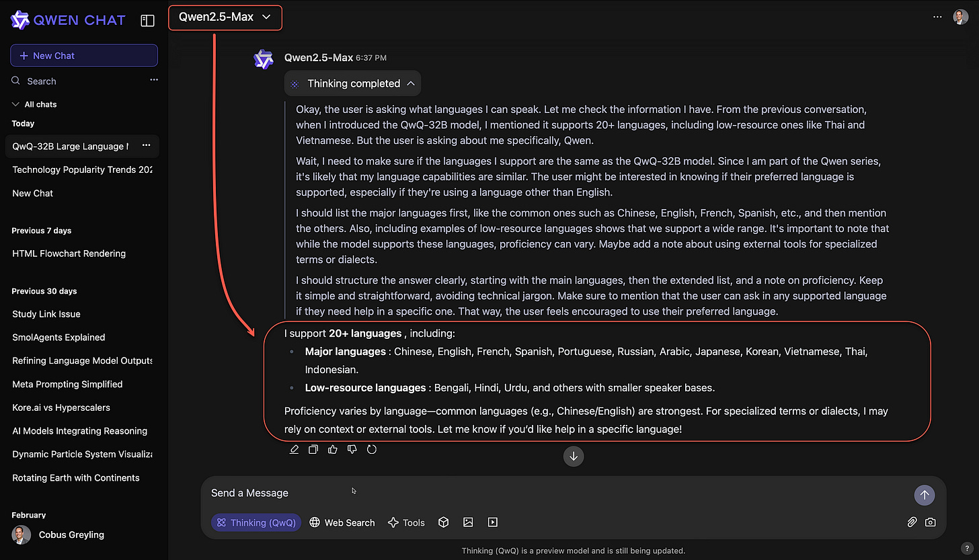Open SmolAgents Explained chat

[58, 337]
